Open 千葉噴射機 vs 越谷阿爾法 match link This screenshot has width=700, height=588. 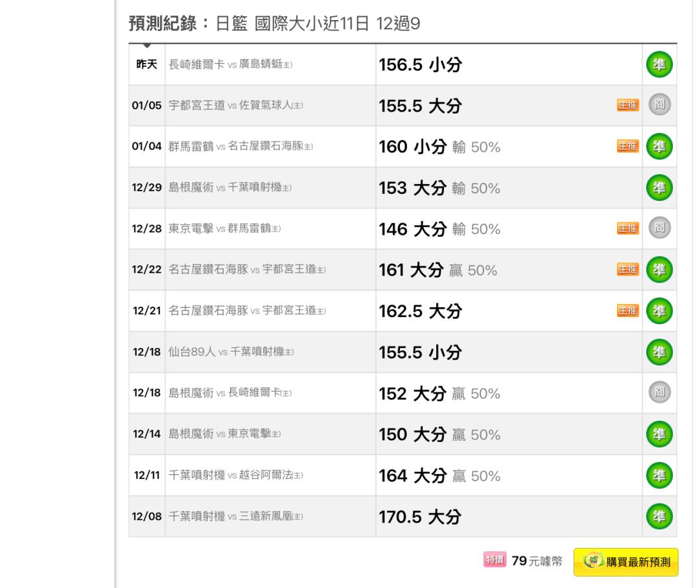pyautogui.click(x=235, y=475)
